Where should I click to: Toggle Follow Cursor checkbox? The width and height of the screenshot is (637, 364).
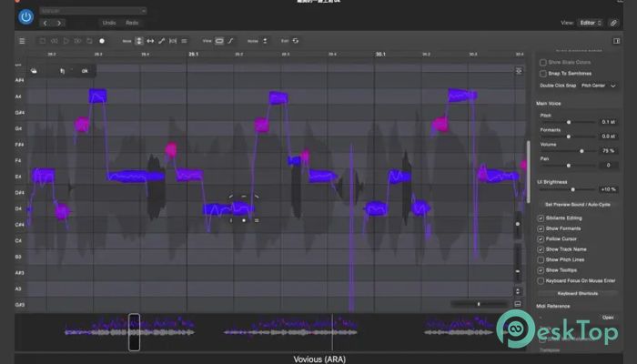click(x=541, y=238)
